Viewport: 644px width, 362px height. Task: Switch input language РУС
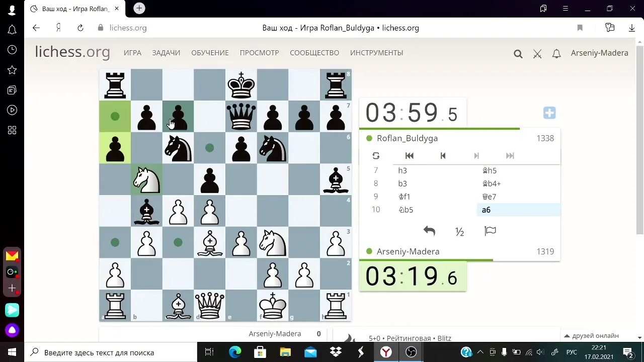tap(572, 352)
